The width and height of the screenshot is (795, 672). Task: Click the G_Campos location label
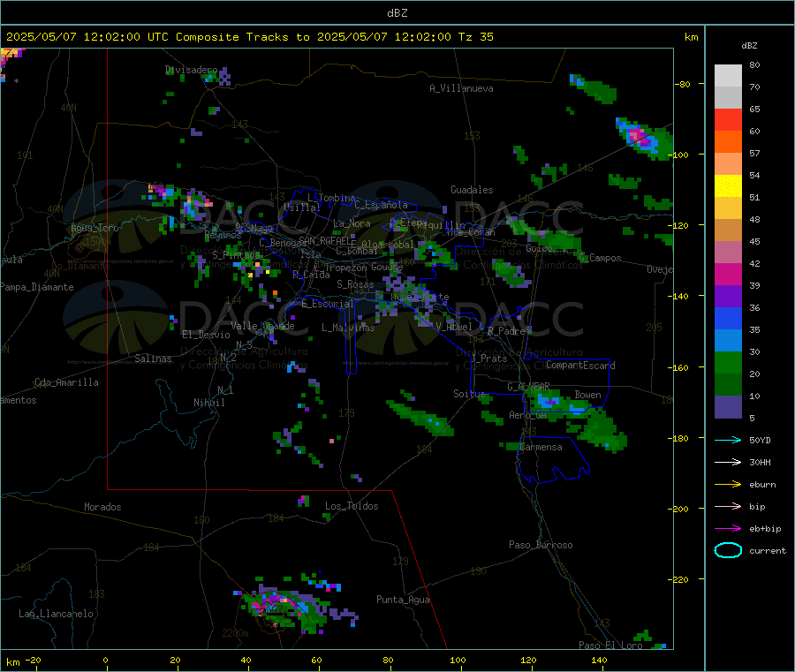coord(600,258)
